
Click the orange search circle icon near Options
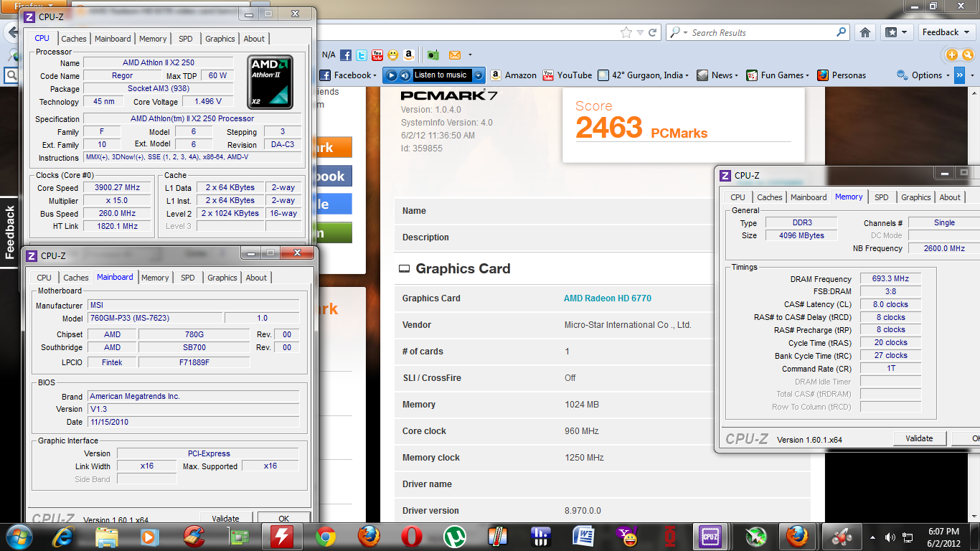(x=968, y=55)
